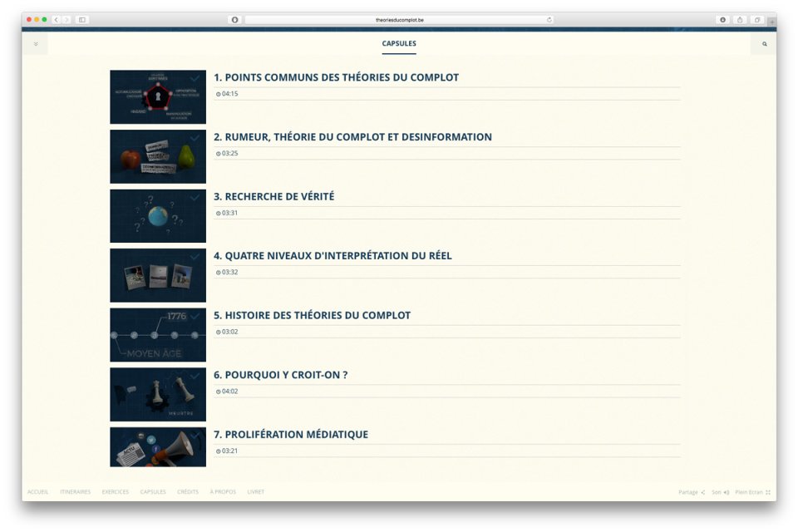This screenshot has width=798, height=532.
Task: Show the Safari tab overview
Action: click(757, 20)
